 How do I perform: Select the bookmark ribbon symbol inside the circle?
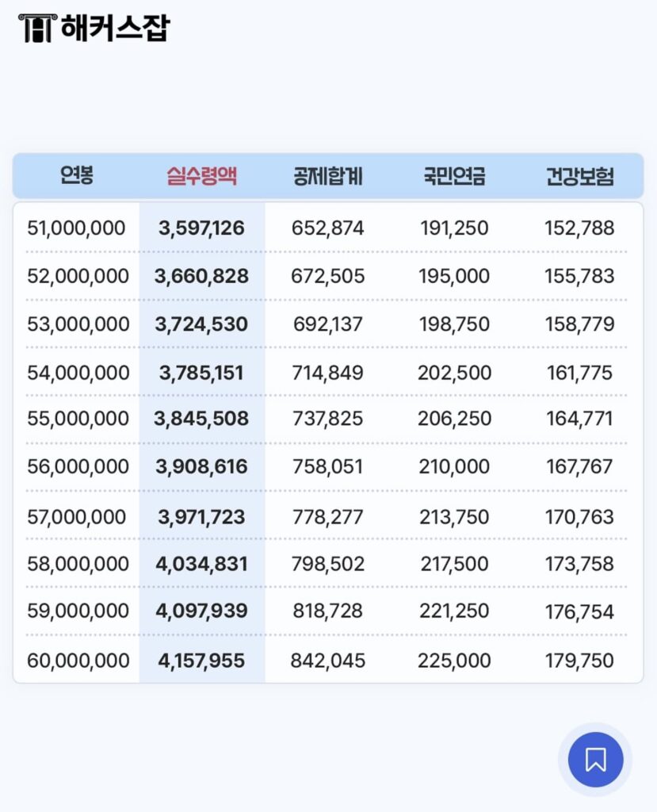click(x=596, y=759)
